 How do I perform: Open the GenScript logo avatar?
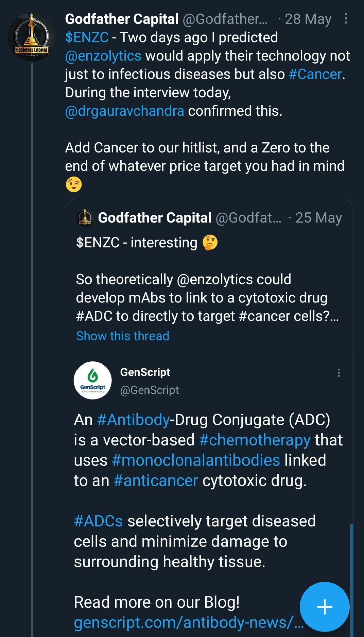click(x=92, y=380)
